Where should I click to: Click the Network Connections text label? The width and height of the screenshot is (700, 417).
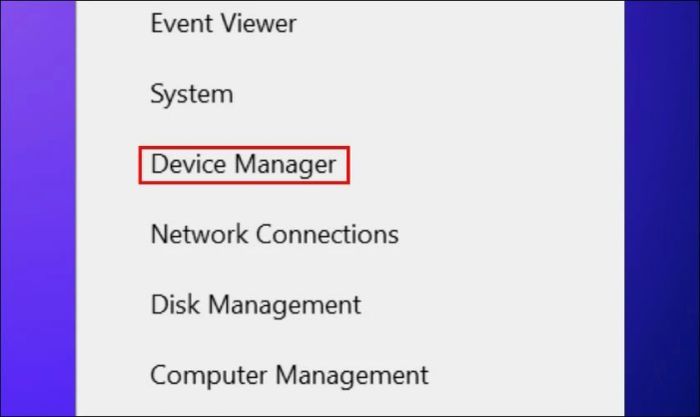tap(274, 235)
